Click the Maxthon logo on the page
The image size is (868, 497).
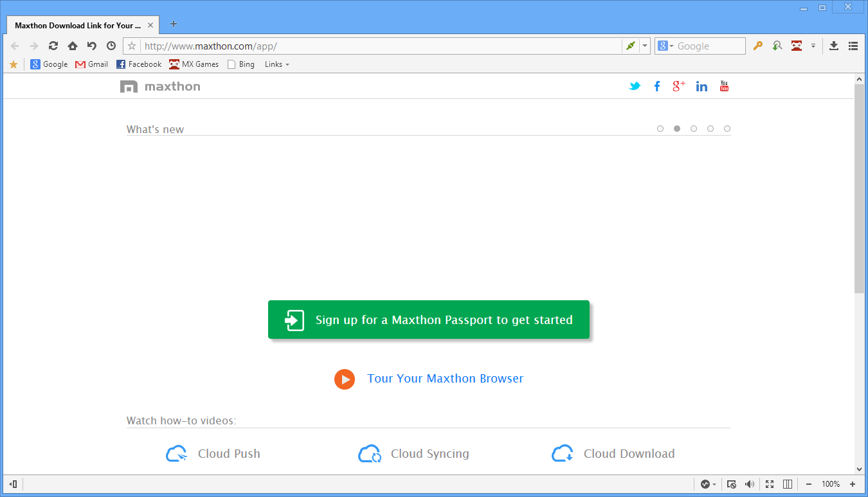159,86
